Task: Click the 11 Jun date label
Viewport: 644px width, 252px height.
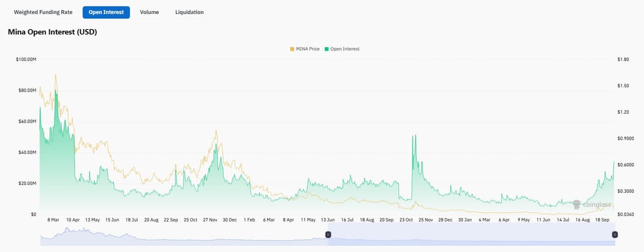Action: [x=543, y=220]
